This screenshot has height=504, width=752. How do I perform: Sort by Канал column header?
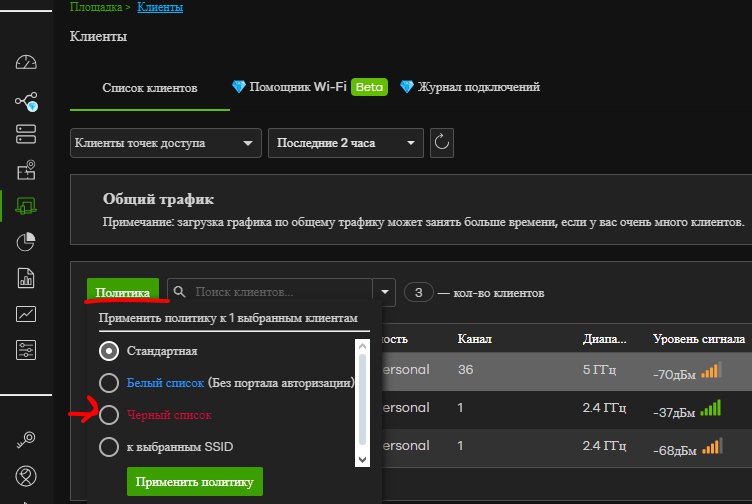point(475,339)
